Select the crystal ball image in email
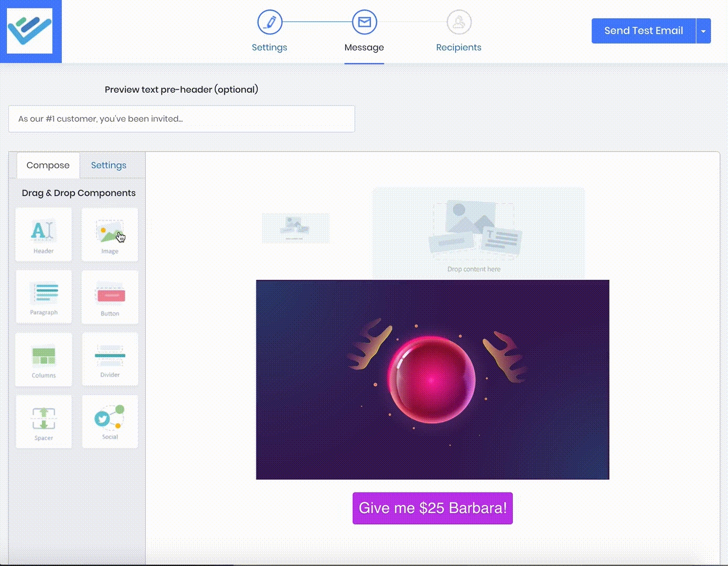Viewport: 728px width, 566px height. pos(433,379)
